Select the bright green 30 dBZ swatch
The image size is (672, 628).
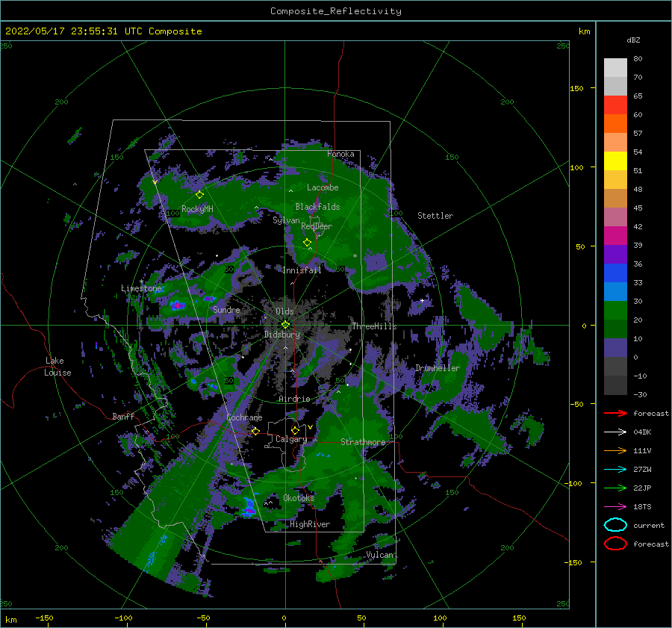(x=615, y=311)
